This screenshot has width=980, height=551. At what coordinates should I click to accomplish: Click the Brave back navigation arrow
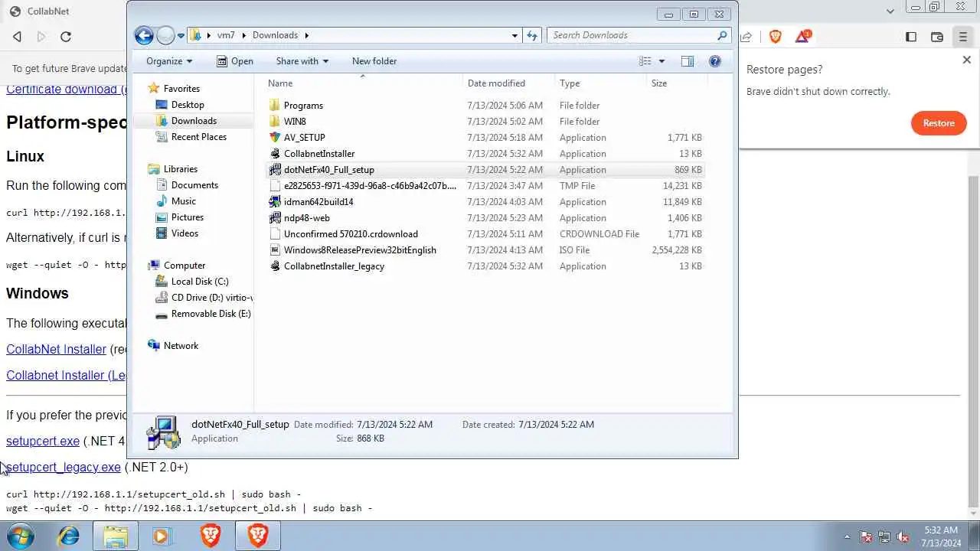tap(17, 37)
